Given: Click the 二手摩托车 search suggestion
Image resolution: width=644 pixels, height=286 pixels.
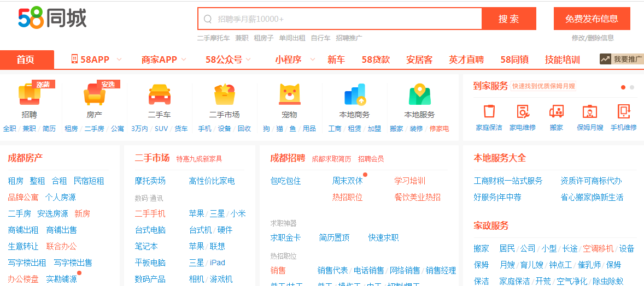Looking at the screenshot, I should tap(213, 38).
